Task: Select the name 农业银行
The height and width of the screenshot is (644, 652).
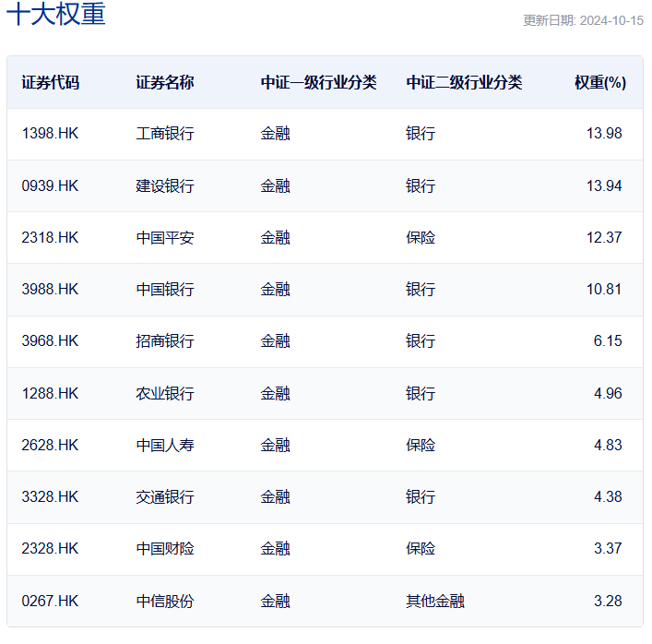Action: [165, 394]
